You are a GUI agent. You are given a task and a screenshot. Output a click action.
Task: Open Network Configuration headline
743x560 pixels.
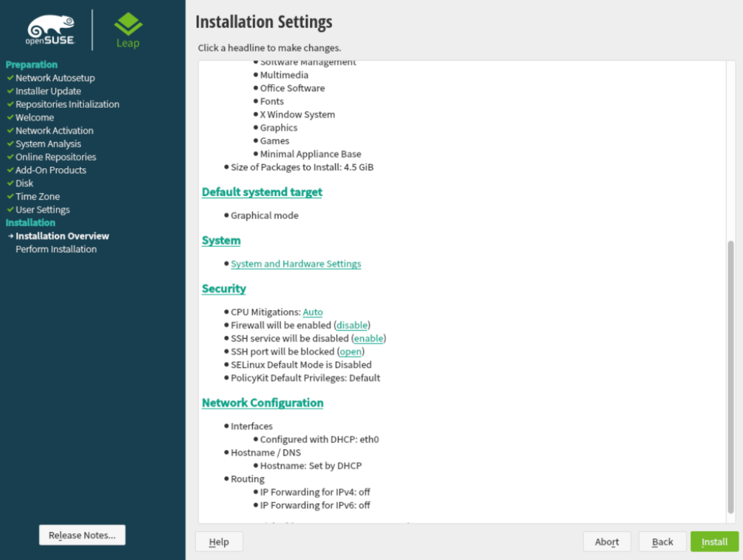pos(263,403)
